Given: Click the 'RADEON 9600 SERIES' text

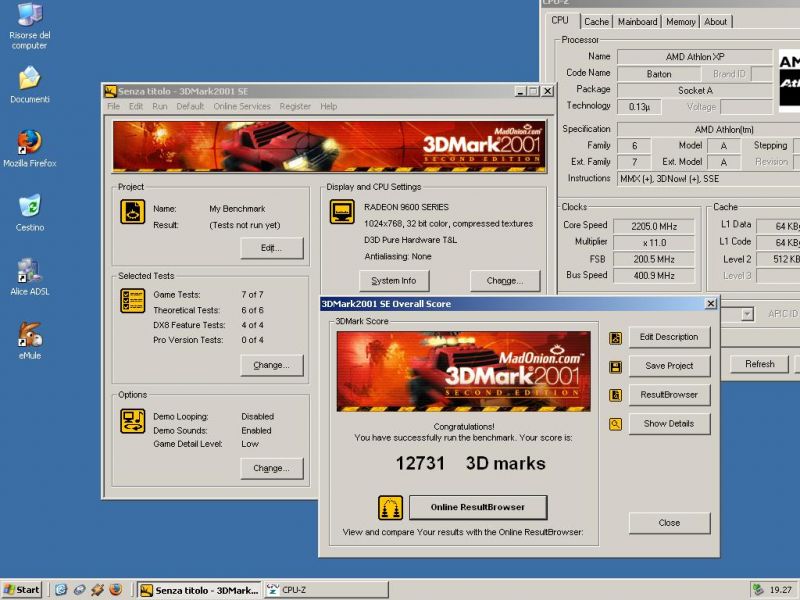Looking at the screenshot, I should point(406,207).
